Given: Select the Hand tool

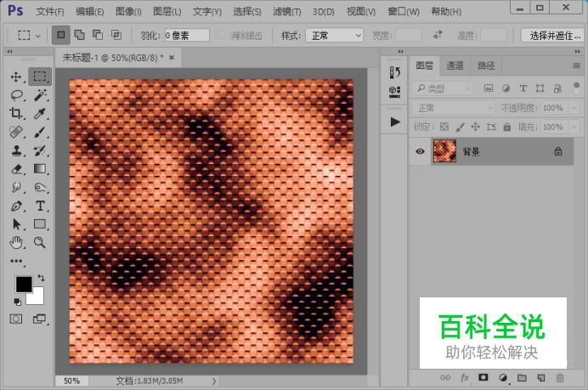Looking at the screenshot, I should point(16,243).
